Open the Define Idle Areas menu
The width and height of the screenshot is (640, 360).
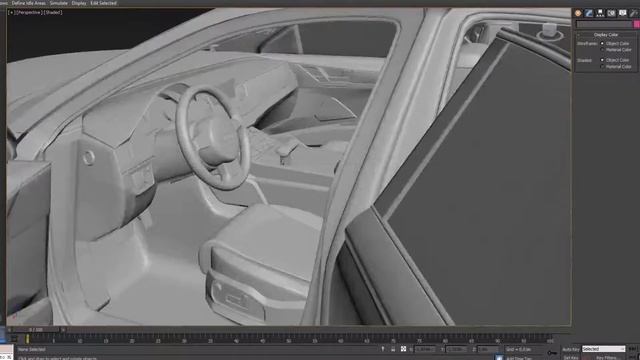click(x=29, y=3)
